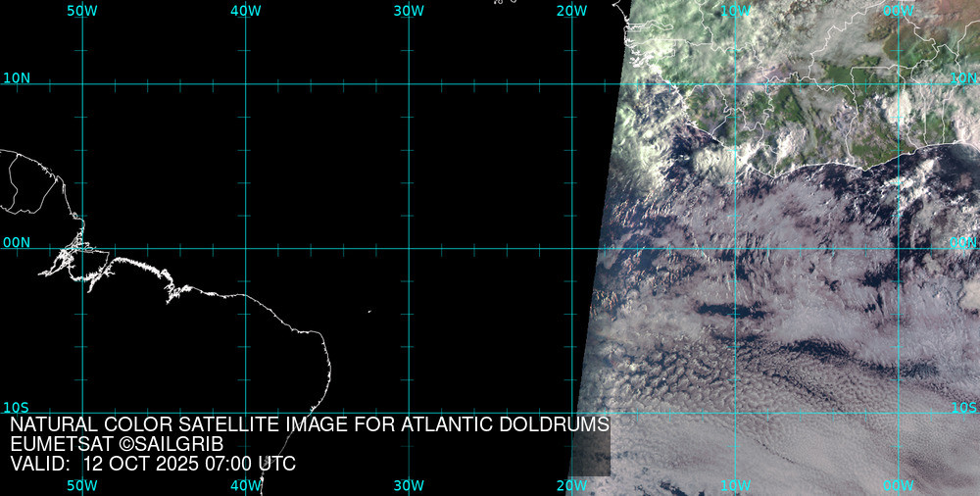Select the 10S and 30W grid crossing
980x496 pixels.
[409, 413]
